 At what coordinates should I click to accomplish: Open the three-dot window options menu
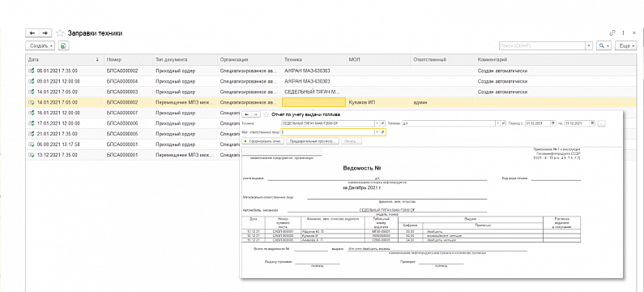[624, 33]
